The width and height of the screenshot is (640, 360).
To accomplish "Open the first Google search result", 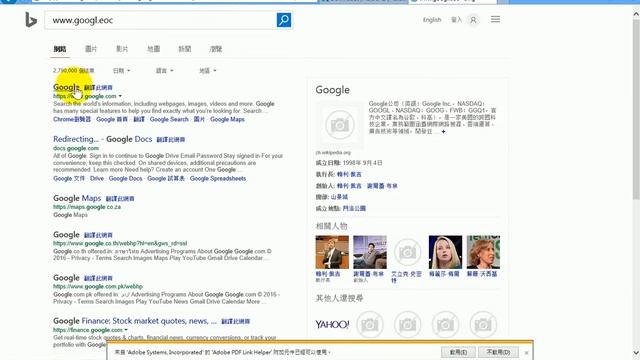I will point(66,87).
